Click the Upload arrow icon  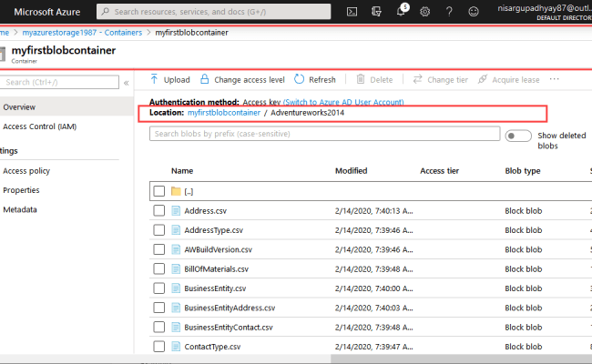(x=154, y=79)
